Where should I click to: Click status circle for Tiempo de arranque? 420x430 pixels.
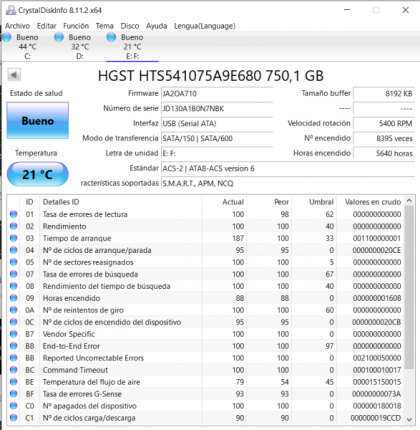(14, 238)
